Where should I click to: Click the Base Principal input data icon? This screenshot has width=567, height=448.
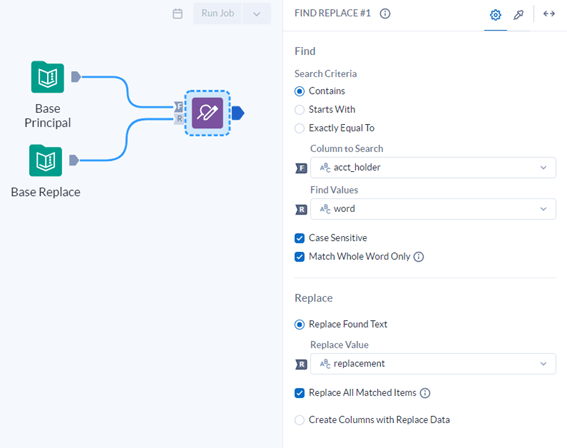[47, 77]
